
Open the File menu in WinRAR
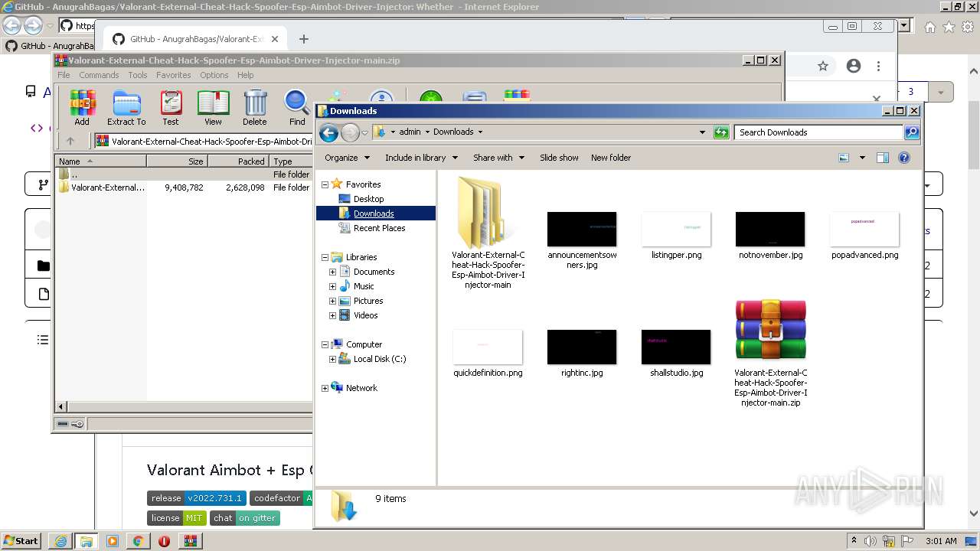64,75
